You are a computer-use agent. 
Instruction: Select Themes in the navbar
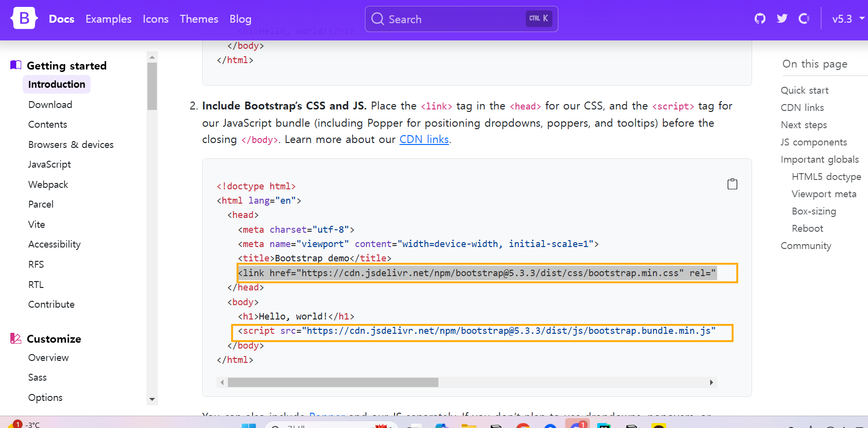point(199,19)
